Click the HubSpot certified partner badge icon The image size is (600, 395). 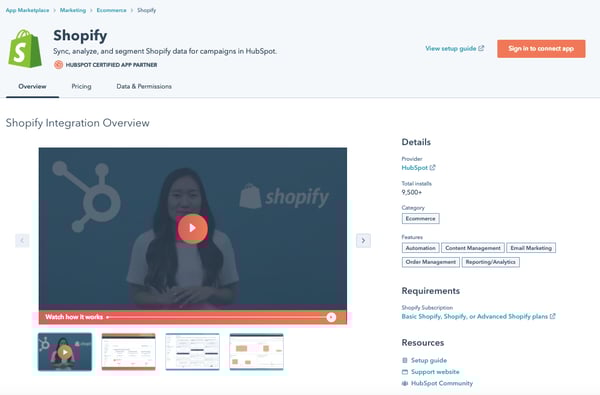point(58,65)
